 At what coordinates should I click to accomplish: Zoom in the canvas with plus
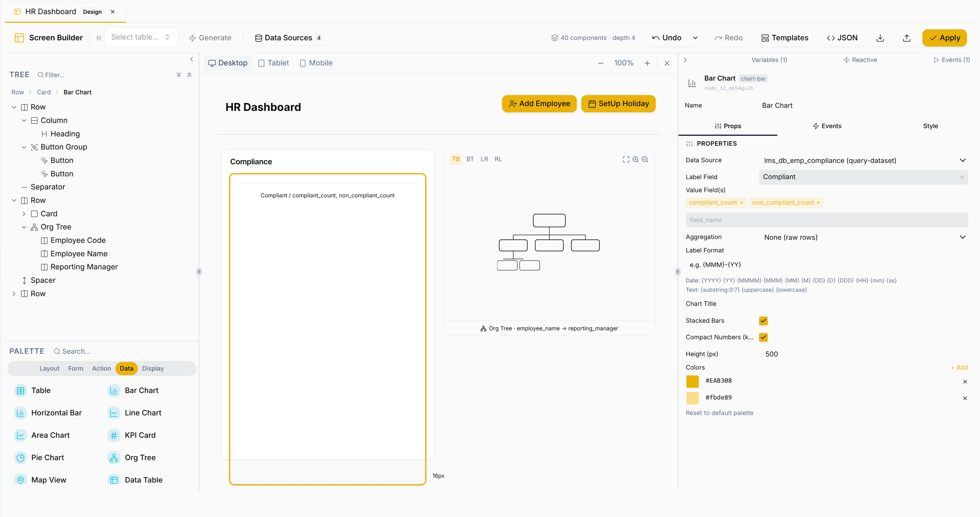click(647, 63)
